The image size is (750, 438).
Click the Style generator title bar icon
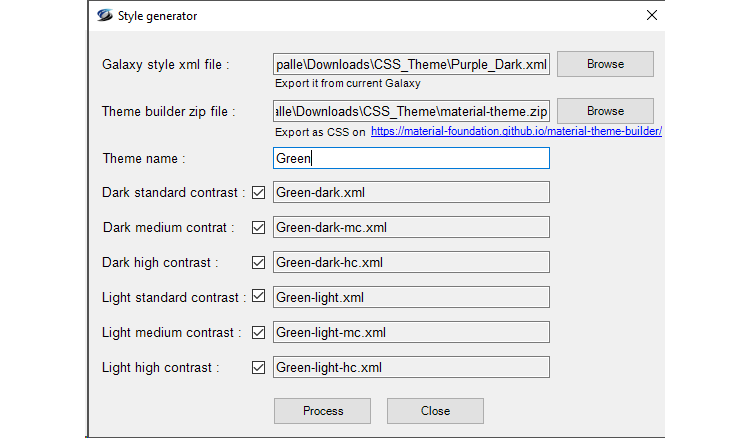(x=104, y=16)
